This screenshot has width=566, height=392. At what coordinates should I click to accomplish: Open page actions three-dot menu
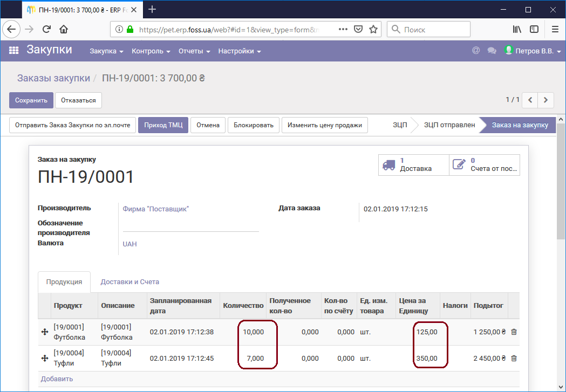[x=343, y=29]
